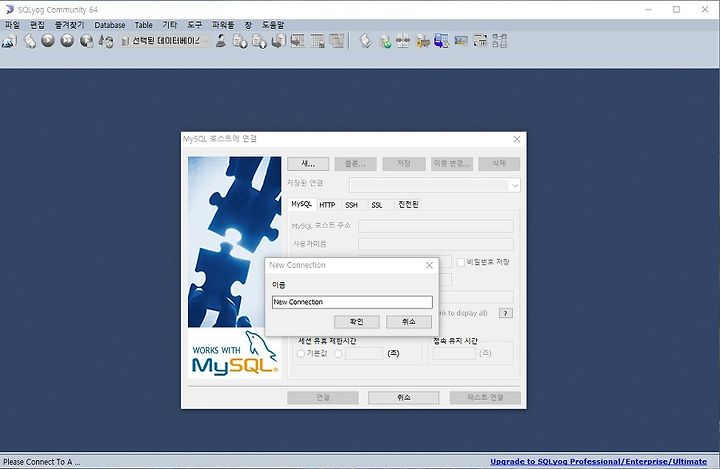Open the Table menu

(144, 25)
